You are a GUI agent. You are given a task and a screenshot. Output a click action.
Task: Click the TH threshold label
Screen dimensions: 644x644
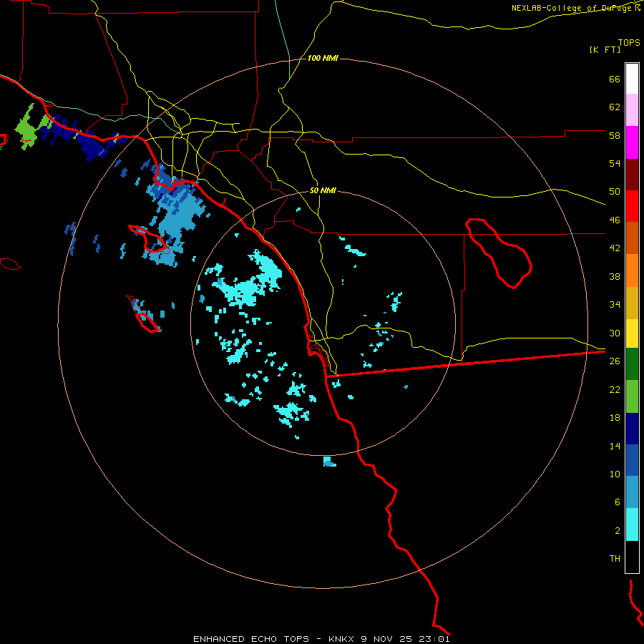click(615, 558)
